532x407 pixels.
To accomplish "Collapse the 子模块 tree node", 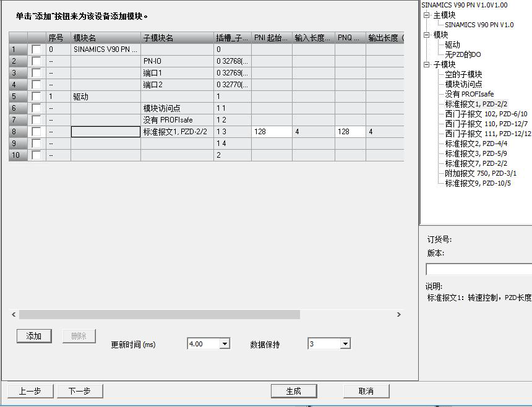I will pos(426,64).
